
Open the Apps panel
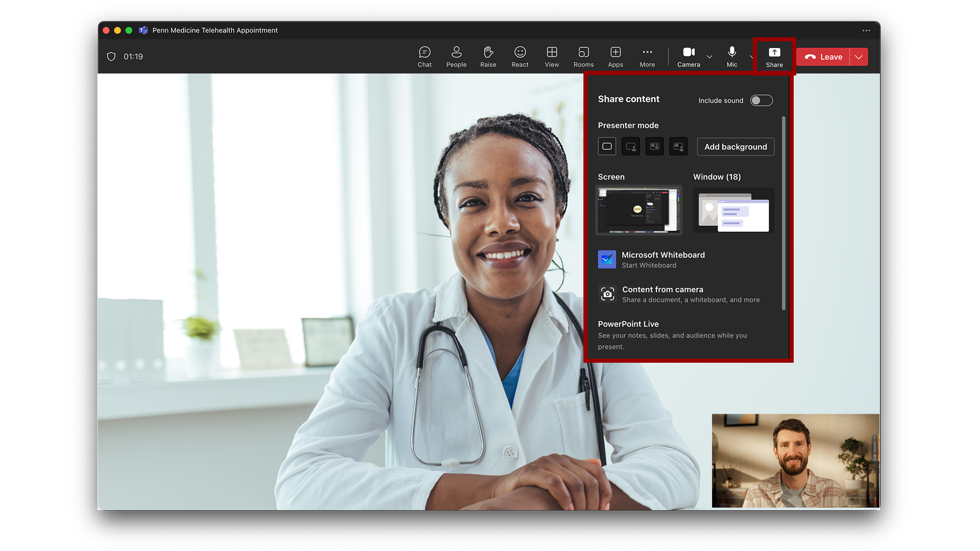coord(615,56)
